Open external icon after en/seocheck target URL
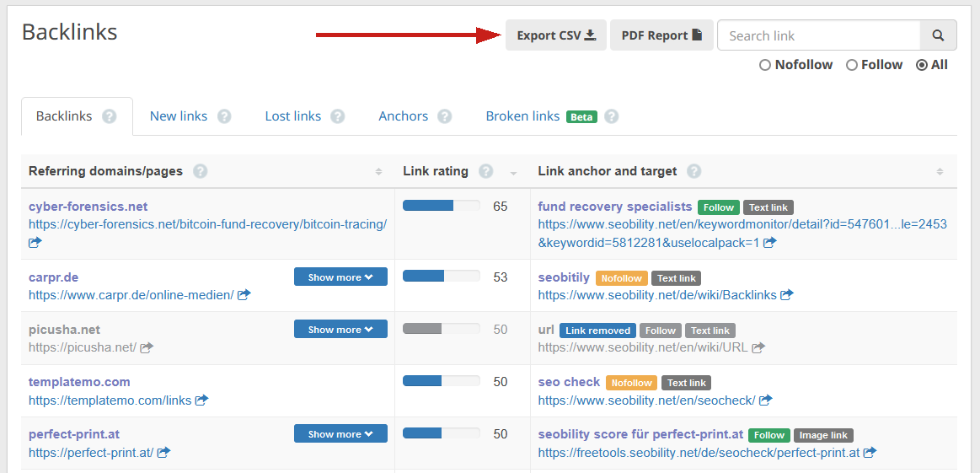This screenshot has height=473, width=980. [766, 399]
